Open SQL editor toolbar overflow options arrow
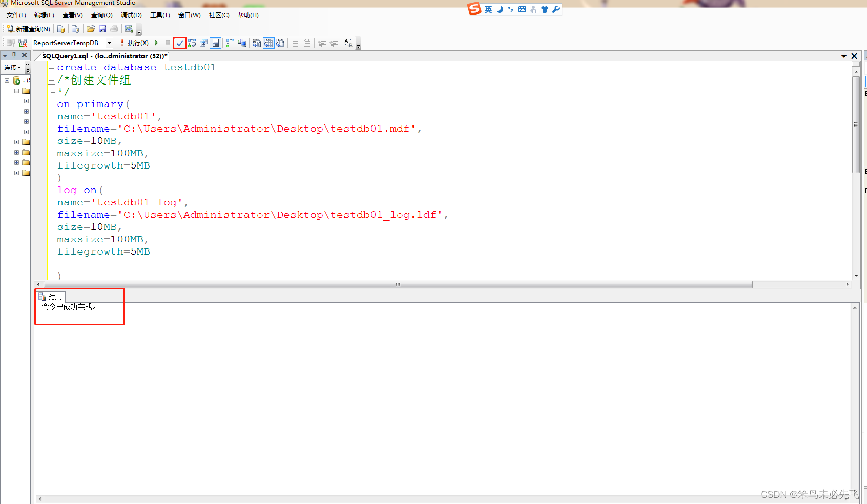 [358, 45]
